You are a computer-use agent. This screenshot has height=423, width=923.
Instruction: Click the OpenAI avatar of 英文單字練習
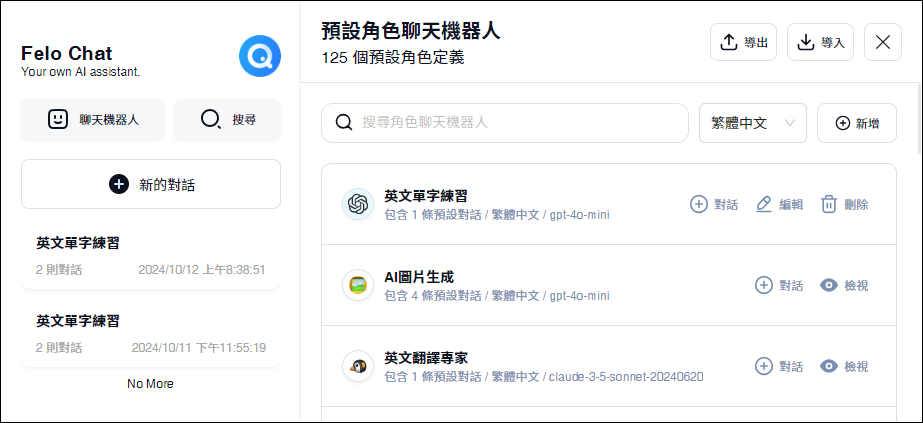(358, 204)
